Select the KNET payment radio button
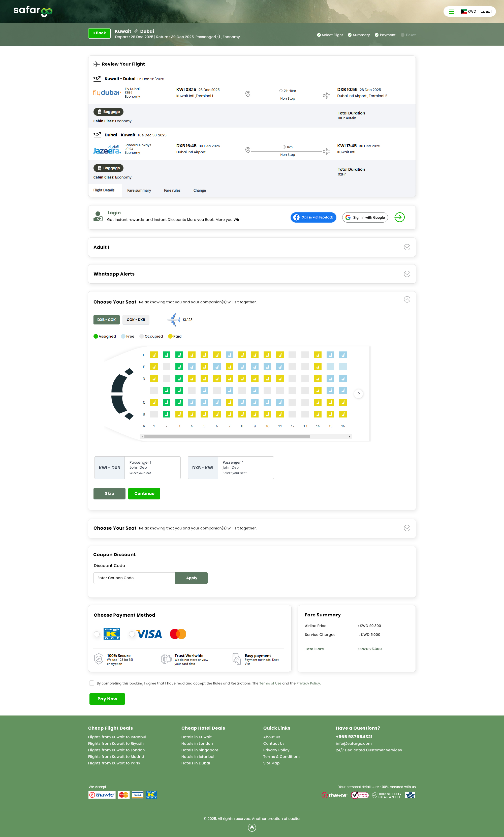 (97, 634)
